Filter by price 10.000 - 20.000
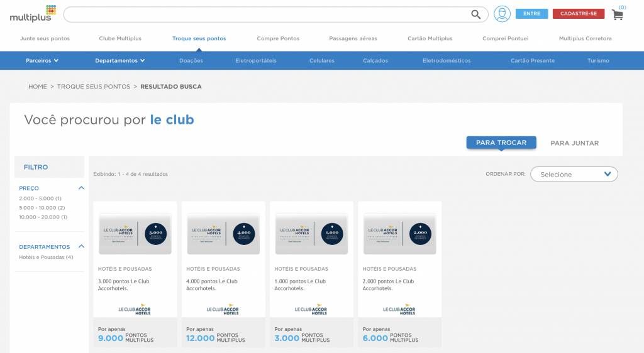644x353 pixels. pyautogui.click(x=43, y=217)
